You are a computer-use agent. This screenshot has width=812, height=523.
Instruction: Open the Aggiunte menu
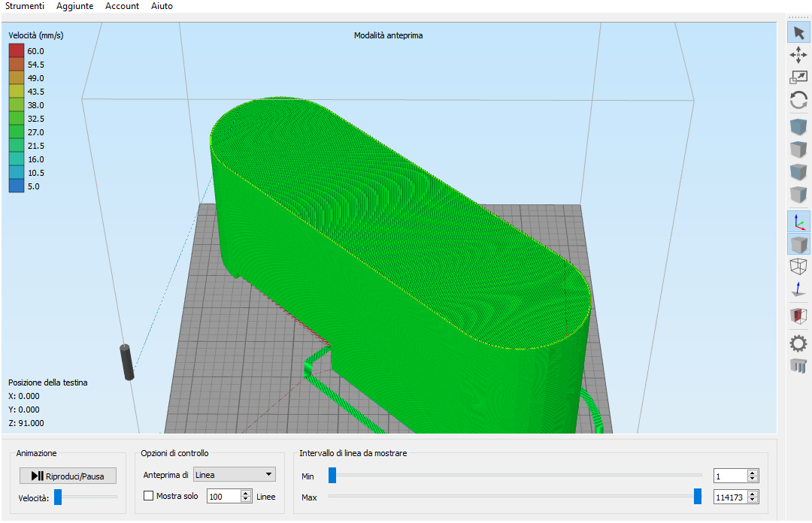[75, 6]
